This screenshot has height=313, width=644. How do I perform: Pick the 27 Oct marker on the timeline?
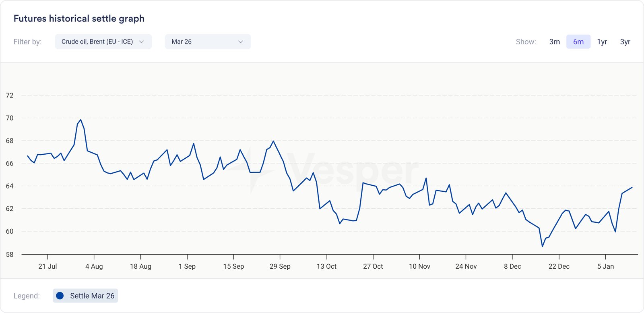(x=373, y=266)
